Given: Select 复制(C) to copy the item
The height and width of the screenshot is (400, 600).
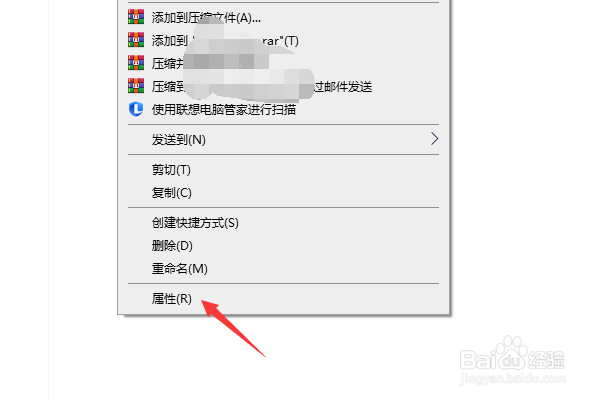Looking at the screenshot, I should tap(283, 193).
